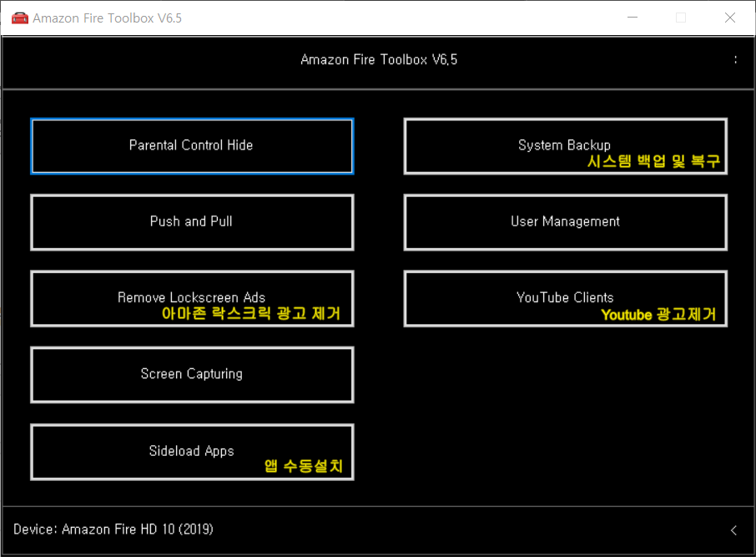The image size is (756, 557).
Task: Launch the Screen Capturing tool
Action: (192, 375)
